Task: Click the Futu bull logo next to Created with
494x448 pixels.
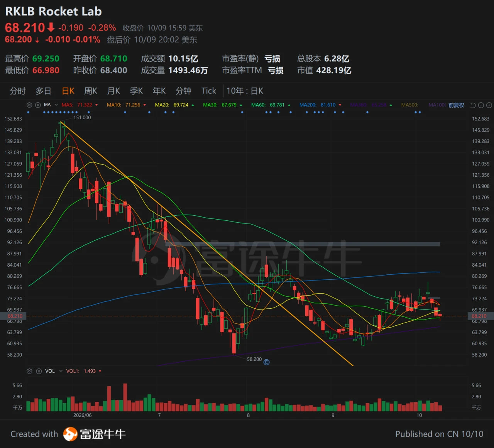Action: coord(70,434)
